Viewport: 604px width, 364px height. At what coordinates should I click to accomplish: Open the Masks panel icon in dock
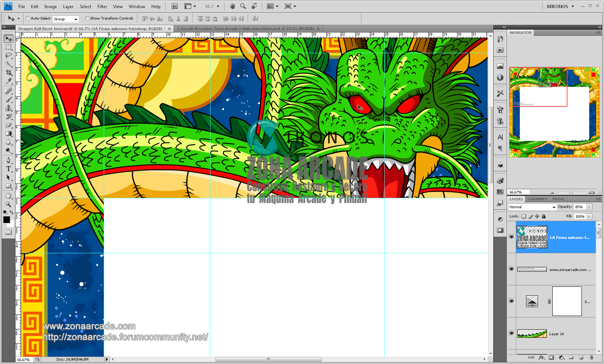point(500,230)
